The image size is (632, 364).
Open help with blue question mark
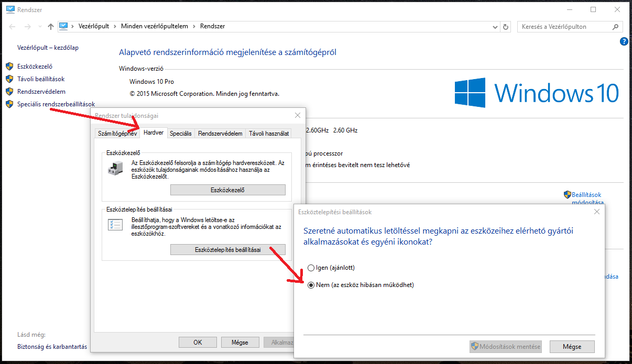tap(624, 41)
